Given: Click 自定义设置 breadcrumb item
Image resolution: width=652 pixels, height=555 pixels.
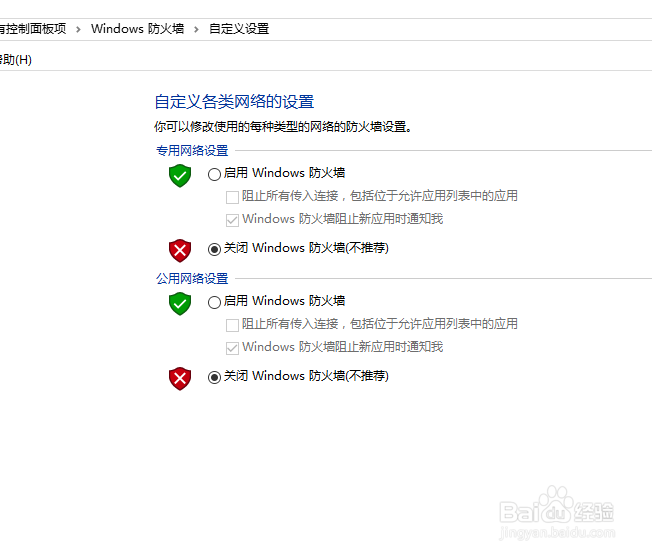Looking at the screenshot, I should point(239,29).
